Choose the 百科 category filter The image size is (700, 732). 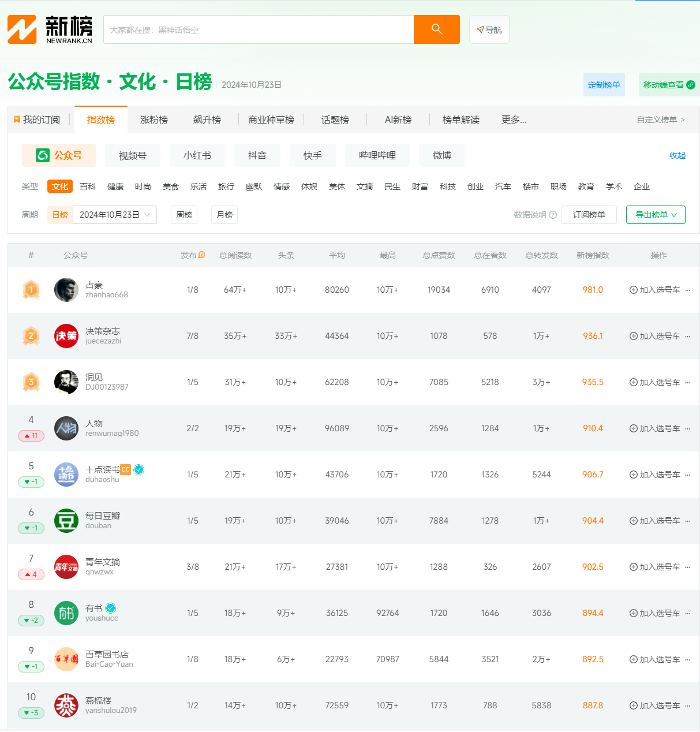[88, 186]
